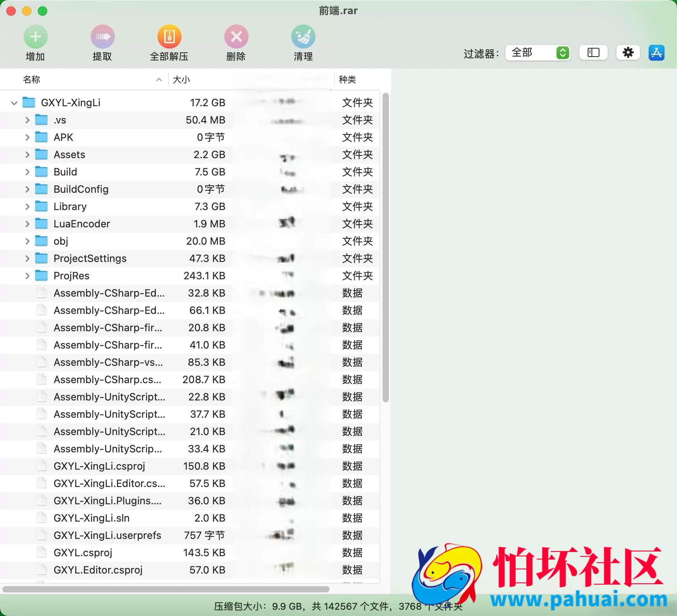Select the .vs folder icon
The image size is (677, 616).
pyautogui.click(x=41, y=120)
